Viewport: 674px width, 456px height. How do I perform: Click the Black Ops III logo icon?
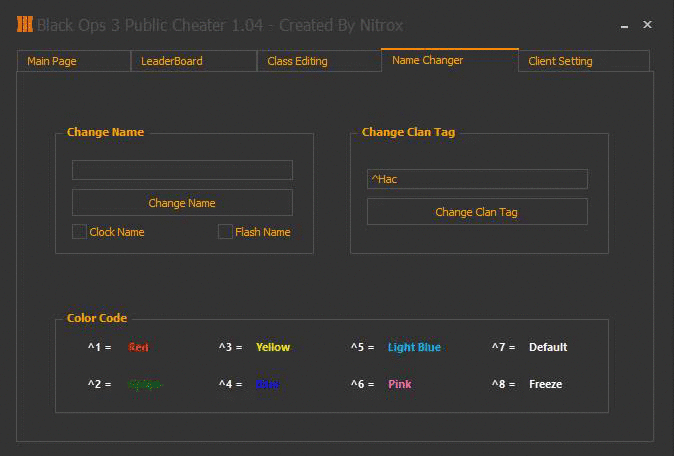pos(25,24)
